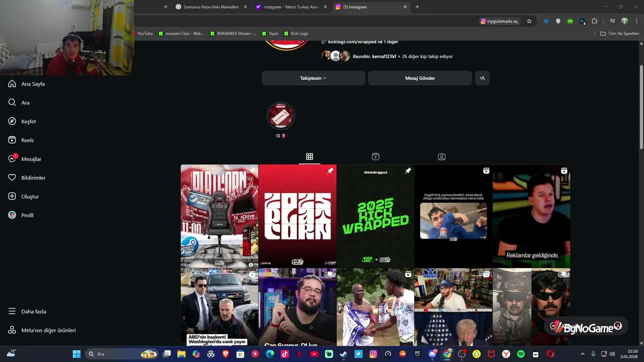Open ecesaari Clips bookmark
The image size is (644, 362).
click(181, 34)
